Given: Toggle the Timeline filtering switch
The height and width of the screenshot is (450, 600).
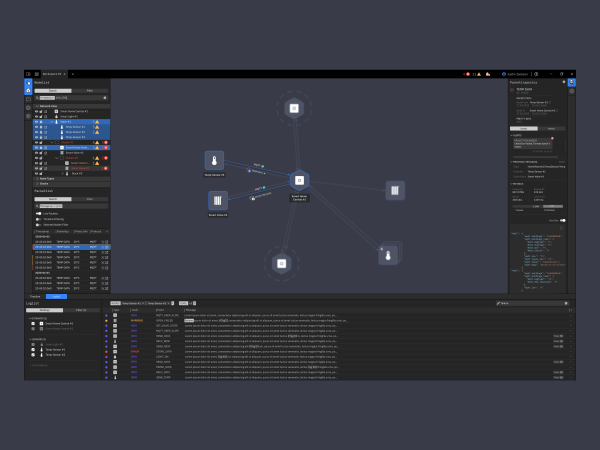Looking at the screenshot, I should [x=38, y=219].
